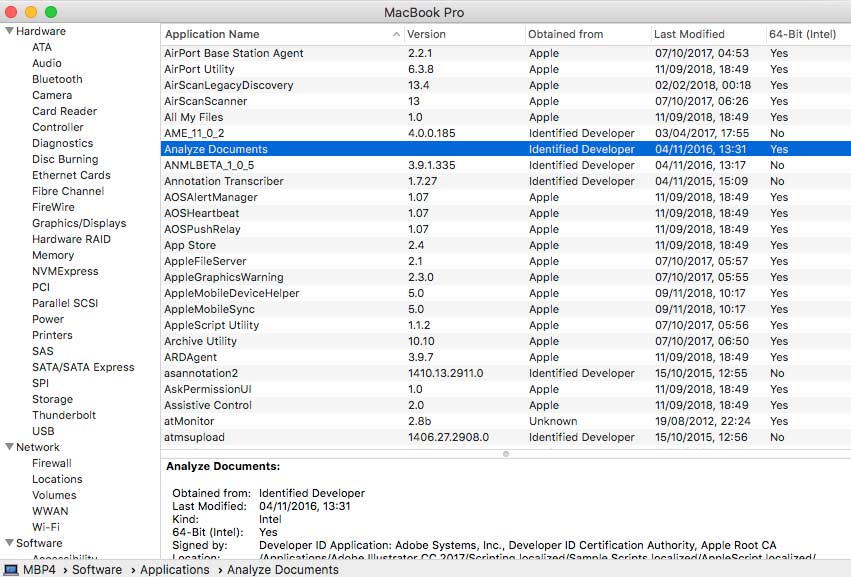Select Firewall under Network

52,464
